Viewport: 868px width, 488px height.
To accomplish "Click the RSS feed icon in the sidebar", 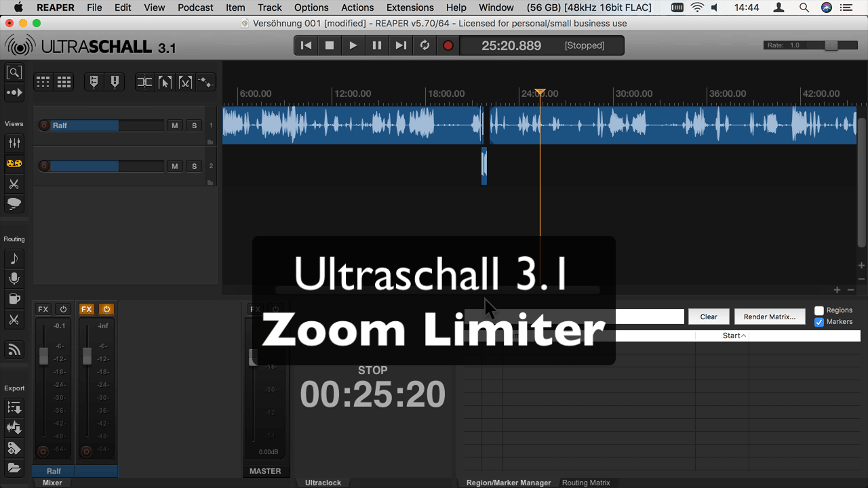I will pyautogui.click(x=14, y=350).
